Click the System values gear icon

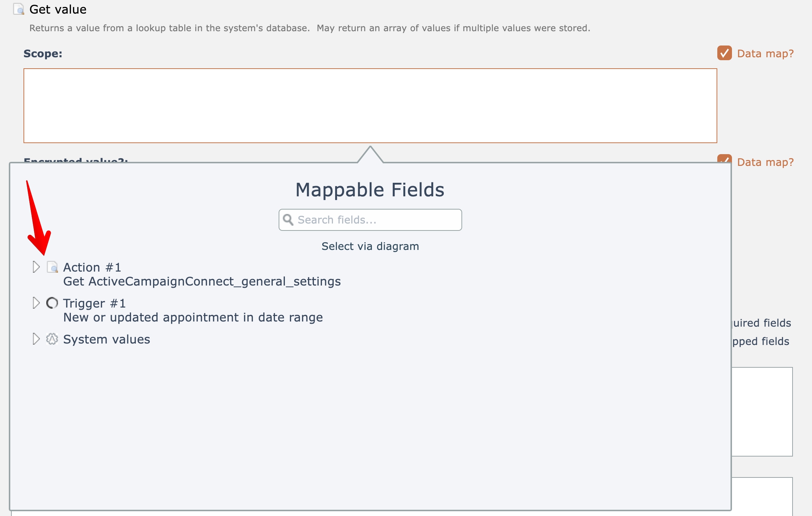(52, 339)
